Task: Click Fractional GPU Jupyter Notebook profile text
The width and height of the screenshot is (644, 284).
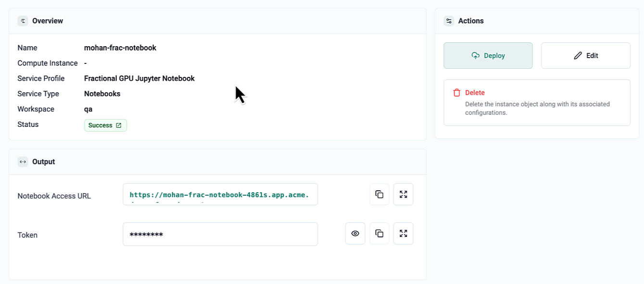Action: [139, 78]
